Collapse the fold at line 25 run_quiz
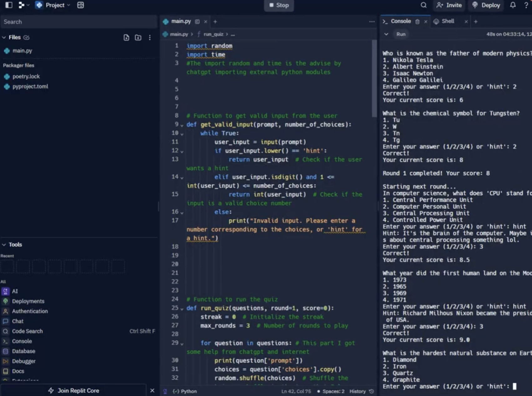 (182, 308)
